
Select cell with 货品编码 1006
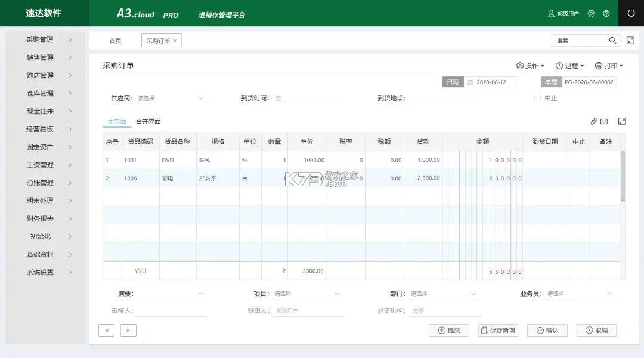pyautogui.click(x=141, y=178)
